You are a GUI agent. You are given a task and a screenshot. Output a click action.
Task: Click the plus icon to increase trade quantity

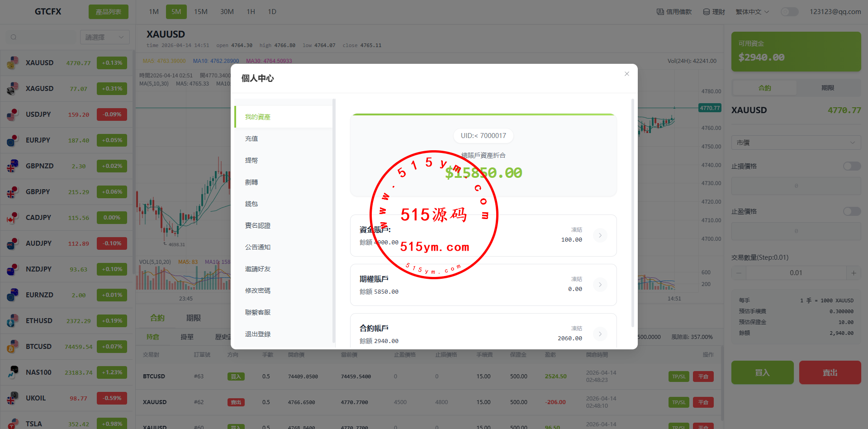pos(854,273)
